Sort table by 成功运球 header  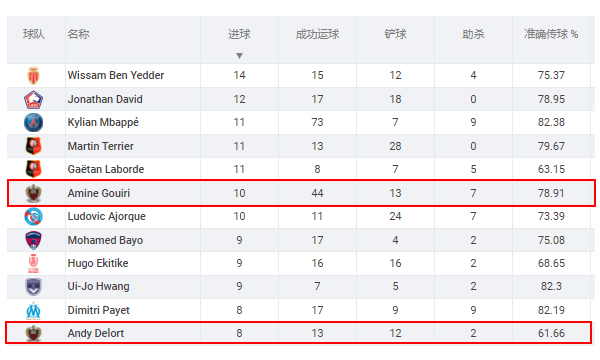317,34
